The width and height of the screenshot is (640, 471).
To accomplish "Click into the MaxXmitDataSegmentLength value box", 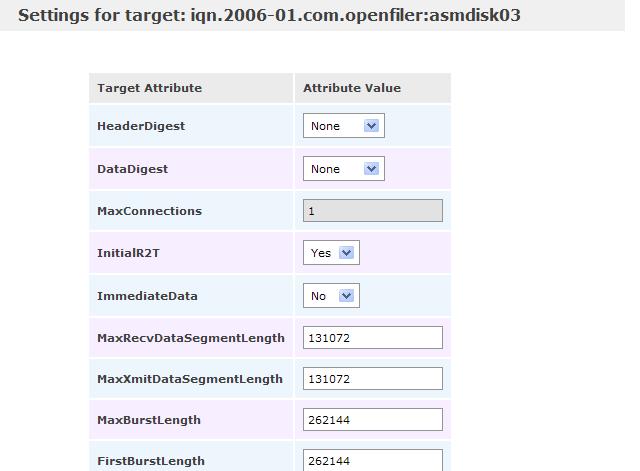I will [x=372, y=379].
